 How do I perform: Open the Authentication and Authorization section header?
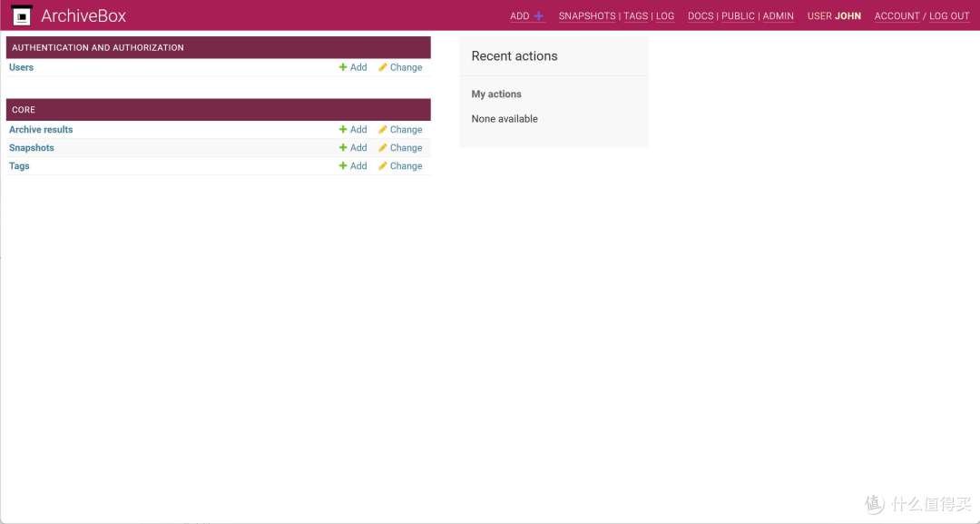[x=98, y=47]
